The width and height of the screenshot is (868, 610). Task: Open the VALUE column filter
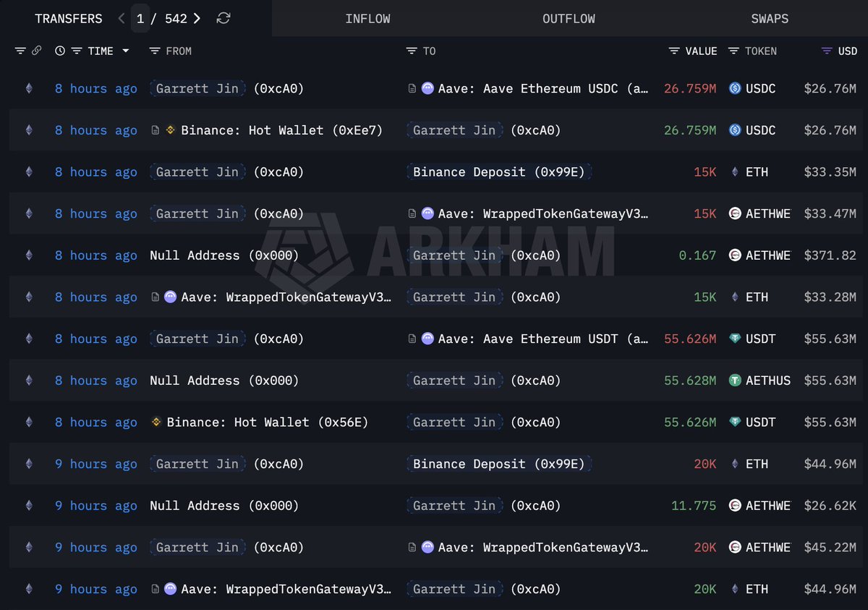(674, 51)
